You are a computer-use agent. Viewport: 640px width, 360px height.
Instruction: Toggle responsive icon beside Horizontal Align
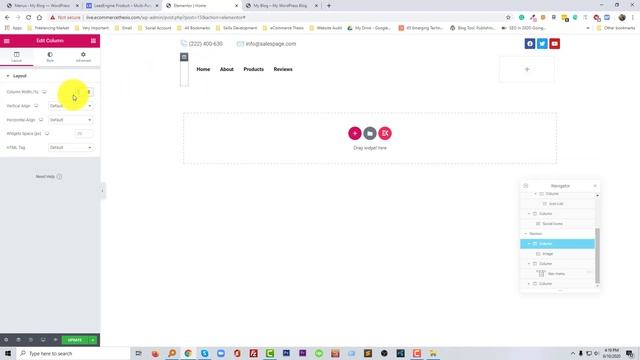[41, 120]
